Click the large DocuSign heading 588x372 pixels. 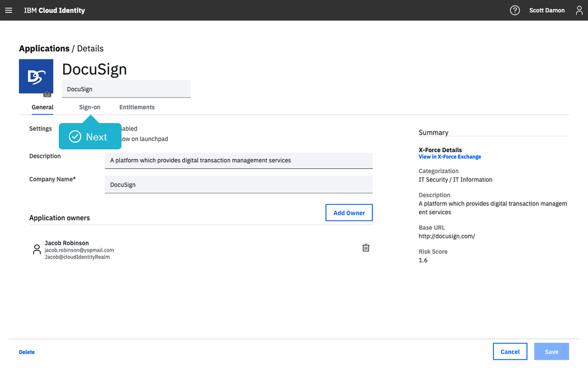click(95, 69)
